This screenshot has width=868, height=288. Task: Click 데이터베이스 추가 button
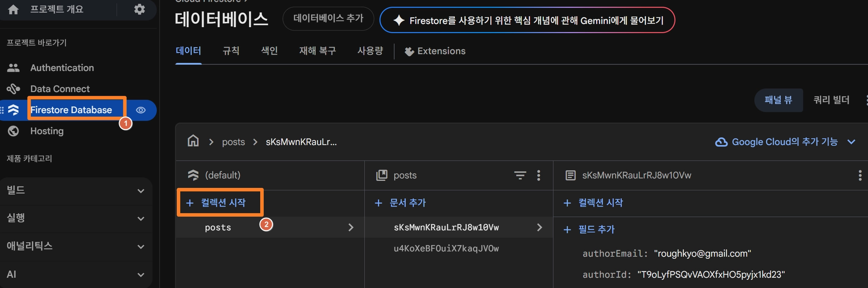[328, 19]
